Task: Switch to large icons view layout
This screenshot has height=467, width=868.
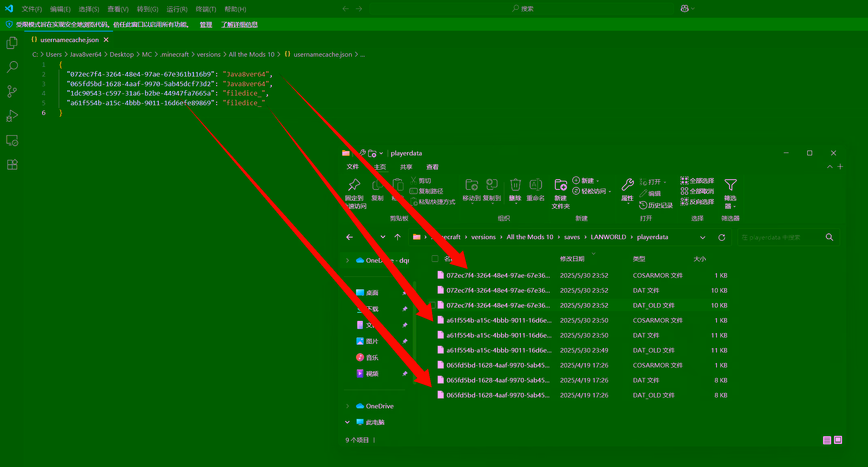Action: coord(838,440)
